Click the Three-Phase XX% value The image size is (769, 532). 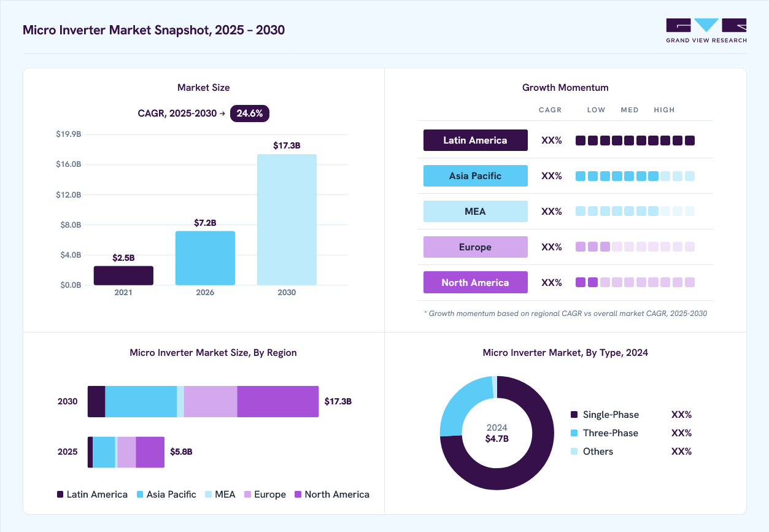point(682,433)
